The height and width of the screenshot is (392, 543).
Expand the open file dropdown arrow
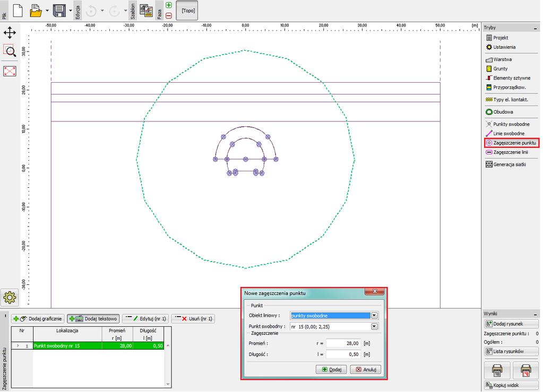click(47, 11)
